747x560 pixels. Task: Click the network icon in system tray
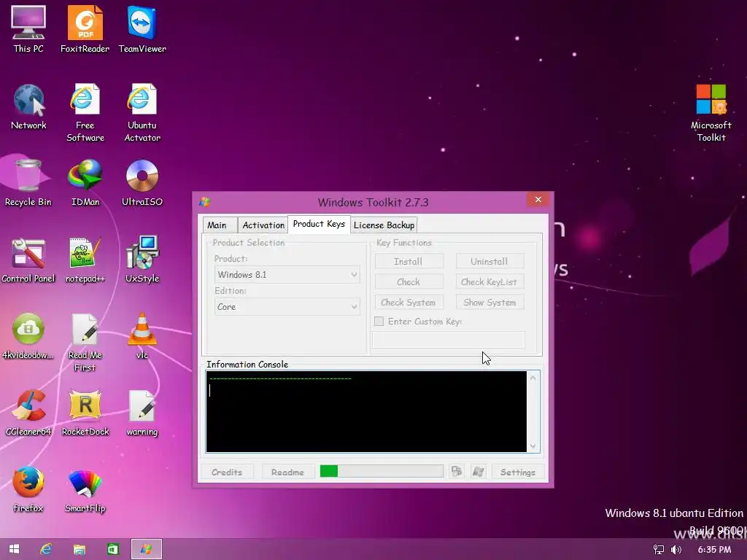(x=659, y=550)
